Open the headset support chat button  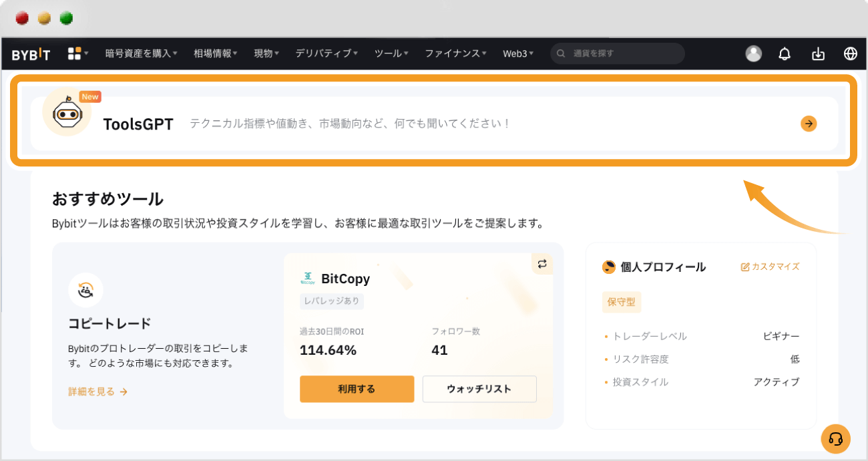835,439
